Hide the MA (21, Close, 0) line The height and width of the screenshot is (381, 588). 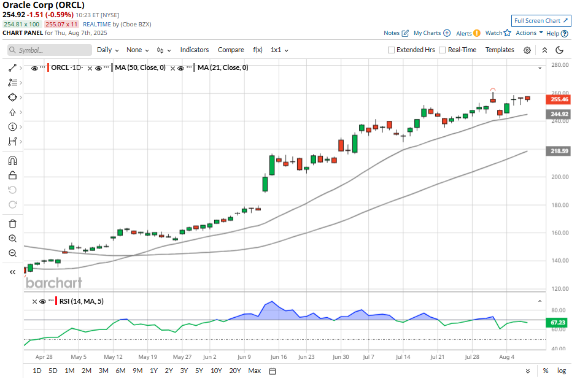(180, 68)
